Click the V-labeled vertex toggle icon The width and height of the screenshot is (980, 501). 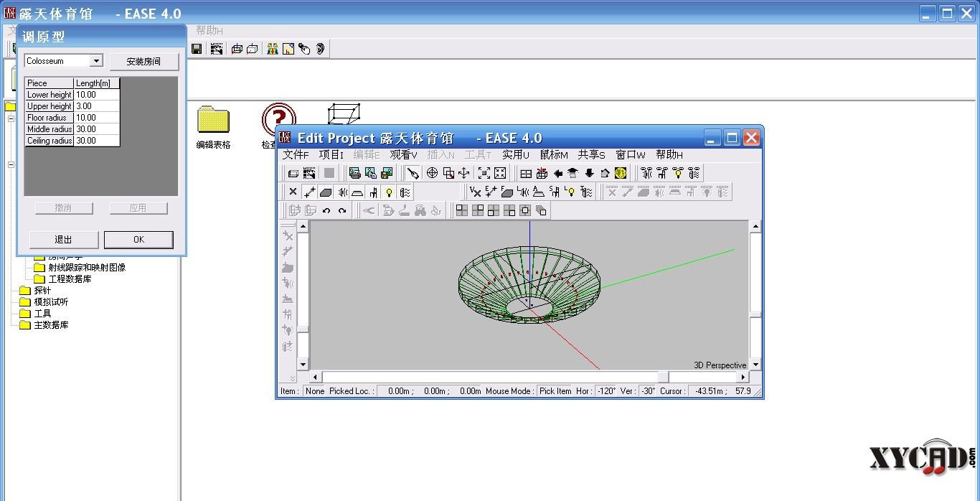pos(475,192)
